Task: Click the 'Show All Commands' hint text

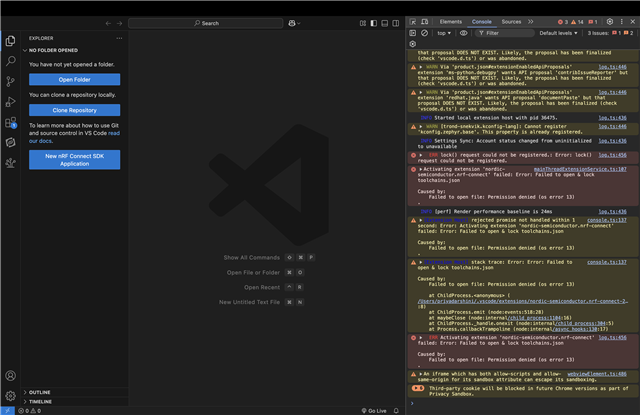Action: point(251,257)
